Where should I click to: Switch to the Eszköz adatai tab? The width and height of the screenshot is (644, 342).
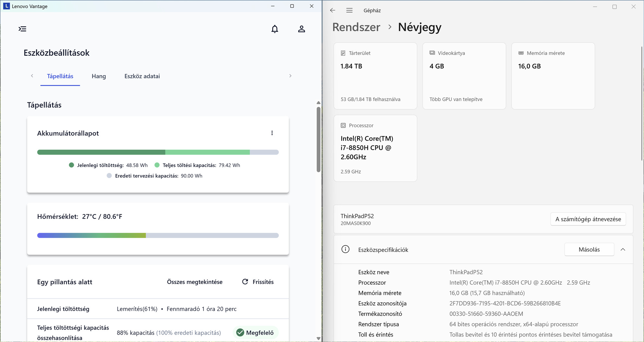142,76
